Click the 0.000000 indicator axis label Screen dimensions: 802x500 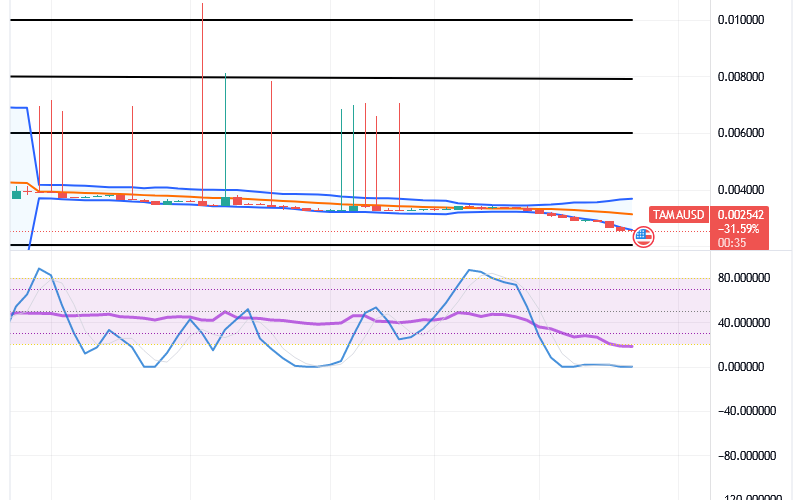pyautogui.click(x=741, y=367)
